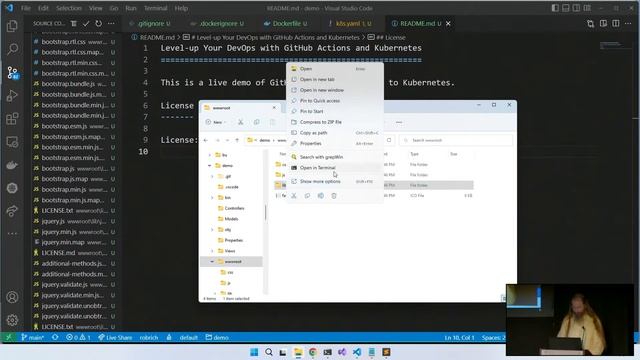Image resolution: width=640 pixels, height=360 pixels.
Task: Open recent locations dropdown in File Explorer
Action: pos(227,140)
